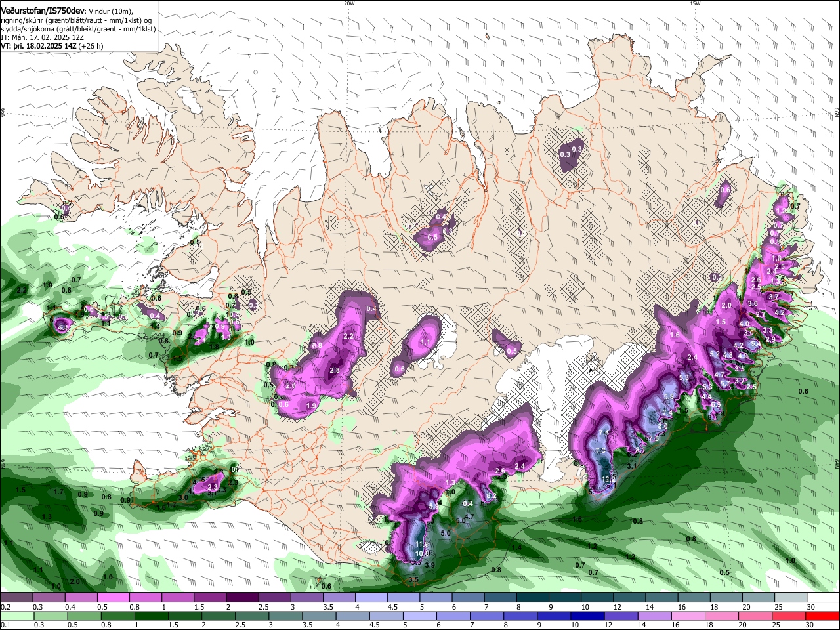Pick the bright pink snow swatch between 0.5 and 0.8
The image size is (840, 630).
click(x=113, y=598)
